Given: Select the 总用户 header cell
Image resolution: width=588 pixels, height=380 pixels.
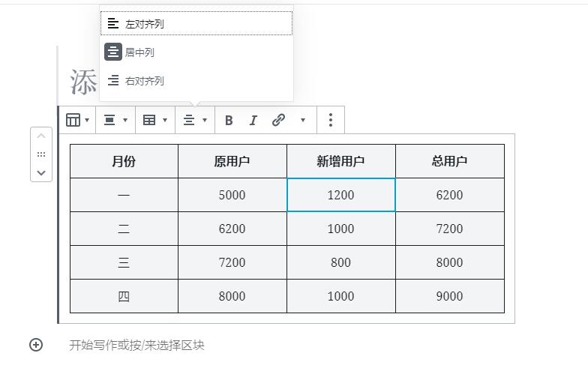Looking at the screenshot, I should (450, 161).
